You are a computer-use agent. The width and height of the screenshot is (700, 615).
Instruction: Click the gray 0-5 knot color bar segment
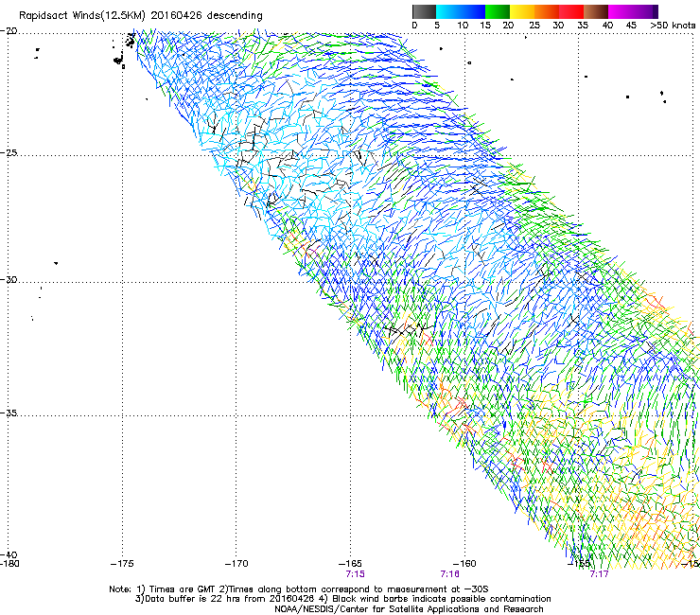click(x=424, y=11)
